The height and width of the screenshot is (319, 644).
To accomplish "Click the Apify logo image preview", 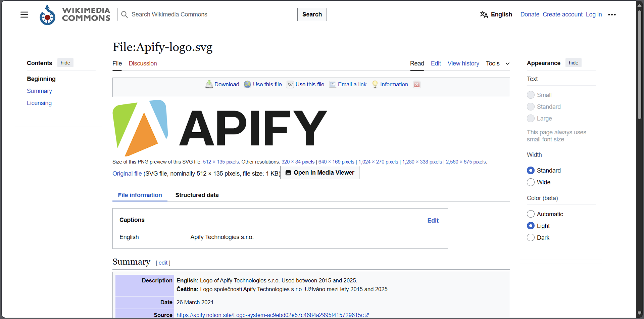I will click(220, 128).
